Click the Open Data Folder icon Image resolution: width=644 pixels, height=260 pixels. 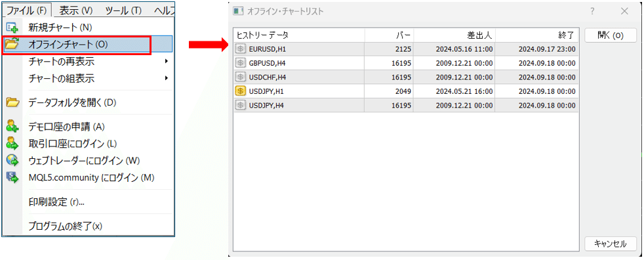12,102
